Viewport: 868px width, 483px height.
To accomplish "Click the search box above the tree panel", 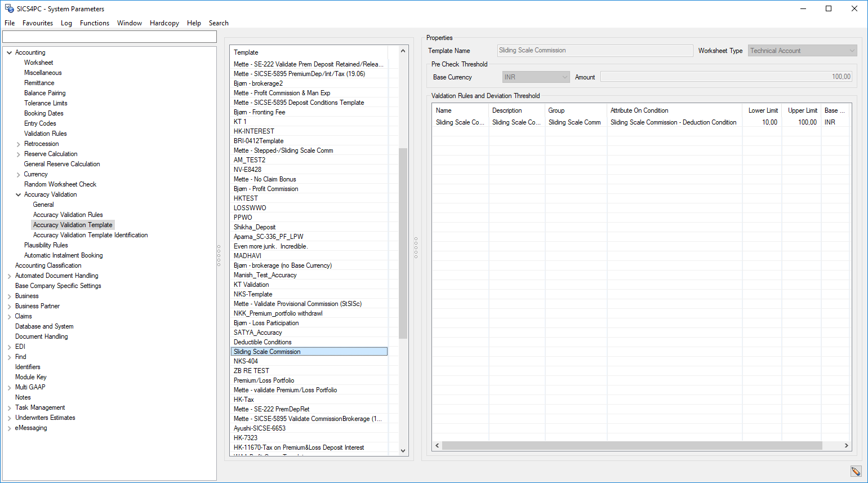I will [109, 36].
